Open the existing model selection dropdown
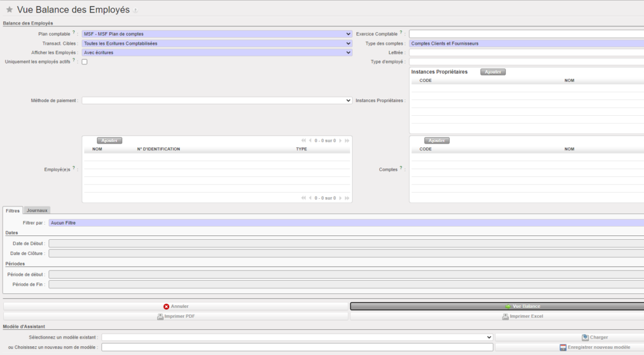 pyautogui.click(x=297, y=337)
